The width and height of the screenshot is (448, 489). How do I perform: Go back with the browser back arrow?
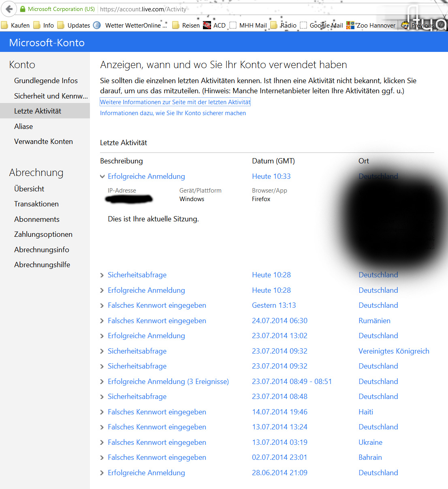[x=9, y=9]
